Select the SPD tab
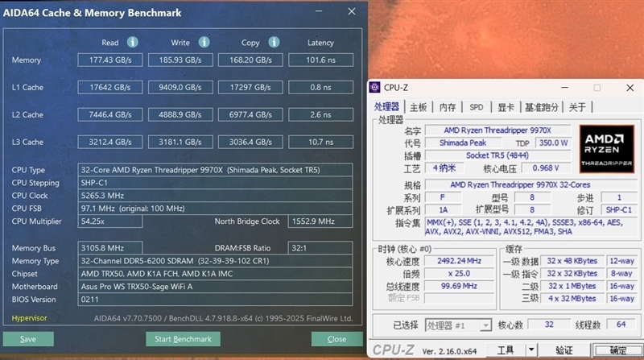 pos(477,107)
